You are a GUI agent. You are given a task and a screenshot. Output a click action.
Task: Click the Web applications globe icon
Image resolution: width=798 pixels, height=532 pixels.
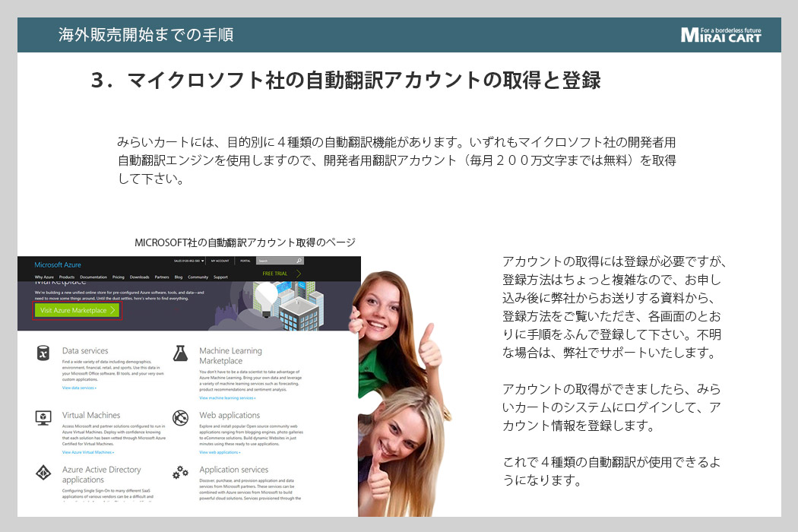(180, 418)
